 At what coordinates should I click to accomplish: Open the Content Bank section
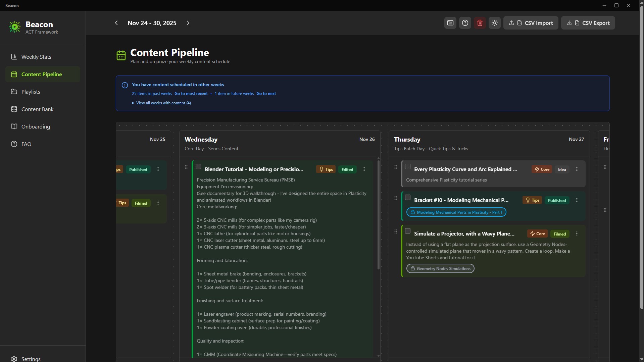(38, 109)
